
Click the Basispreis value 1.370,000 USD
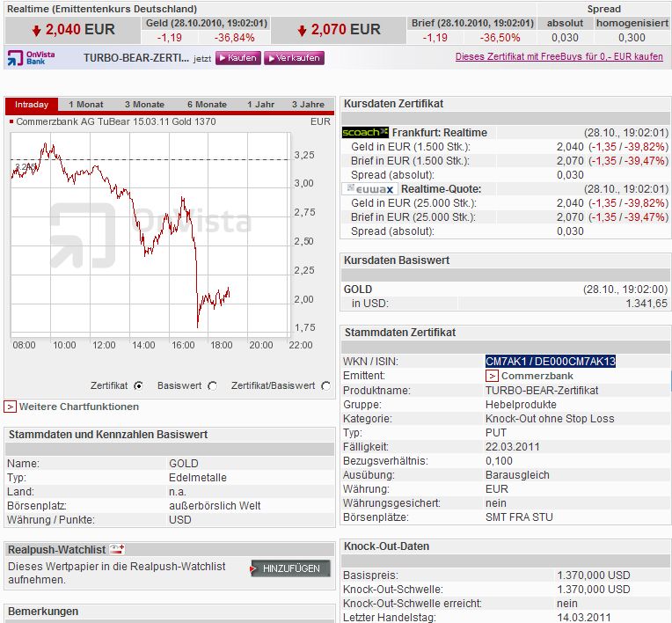point(594,575)
